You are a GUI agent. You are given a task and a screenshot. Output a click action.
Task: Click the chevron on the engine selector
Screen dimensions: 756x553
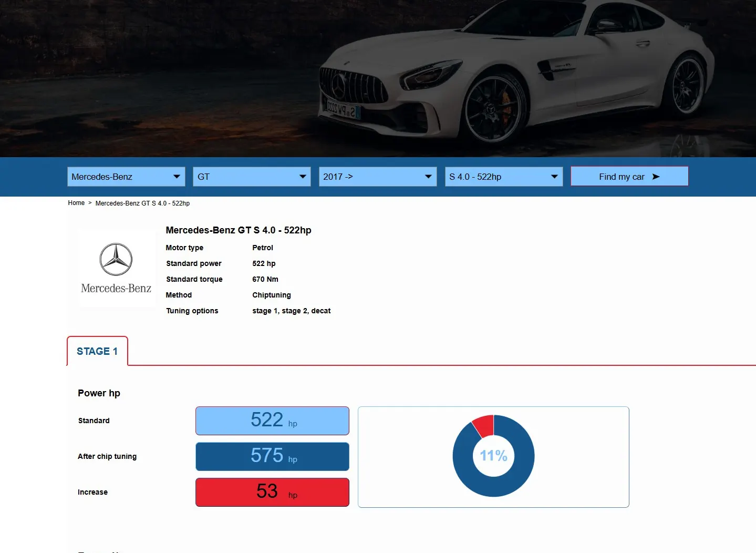coord(555,177)
